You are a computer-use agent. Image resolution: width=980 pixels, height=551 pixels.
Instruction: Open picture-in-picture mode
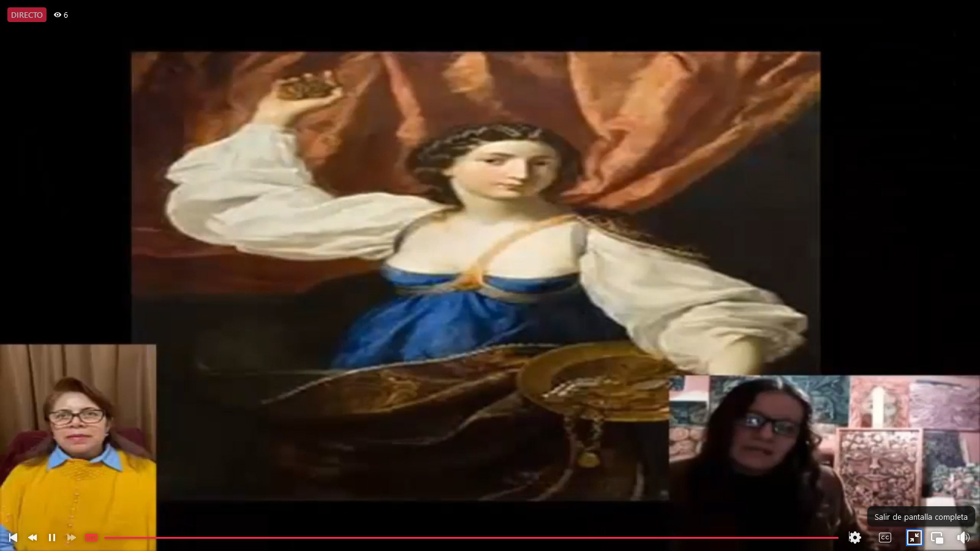937,538
